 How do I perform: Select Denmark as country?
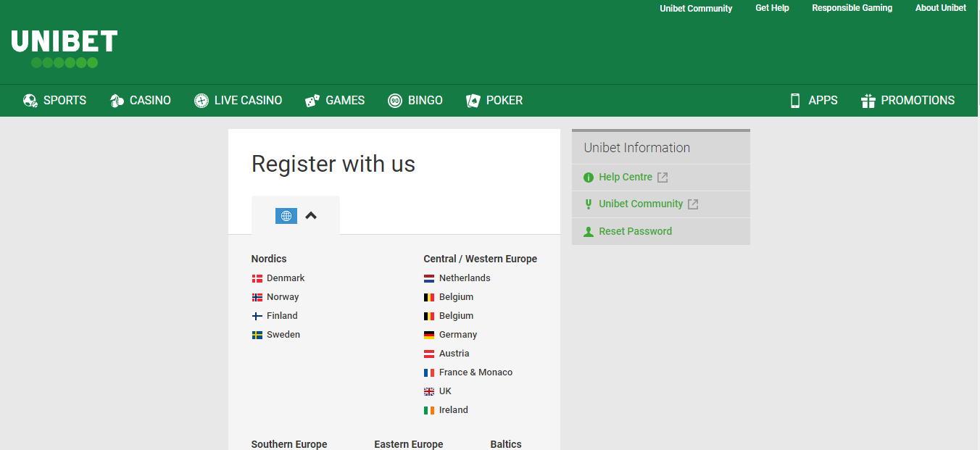(x=286, y=278)
